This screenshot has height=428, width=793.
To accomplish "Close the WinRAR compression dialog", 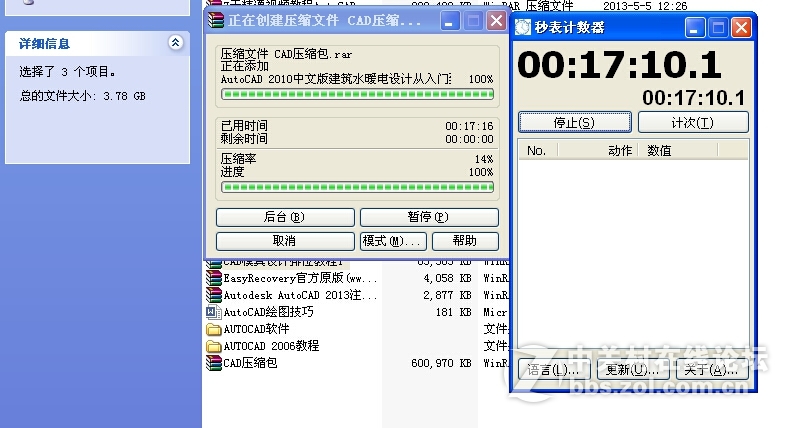I will tap(497, 21).
